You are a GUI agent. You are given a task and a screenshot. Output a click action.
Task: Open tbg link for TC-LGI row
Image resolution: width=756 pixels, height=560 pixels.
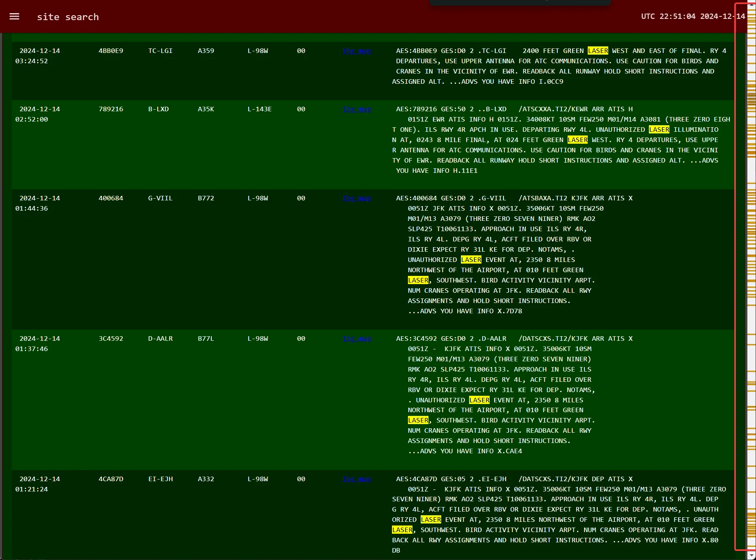click(x=348, y=51)
